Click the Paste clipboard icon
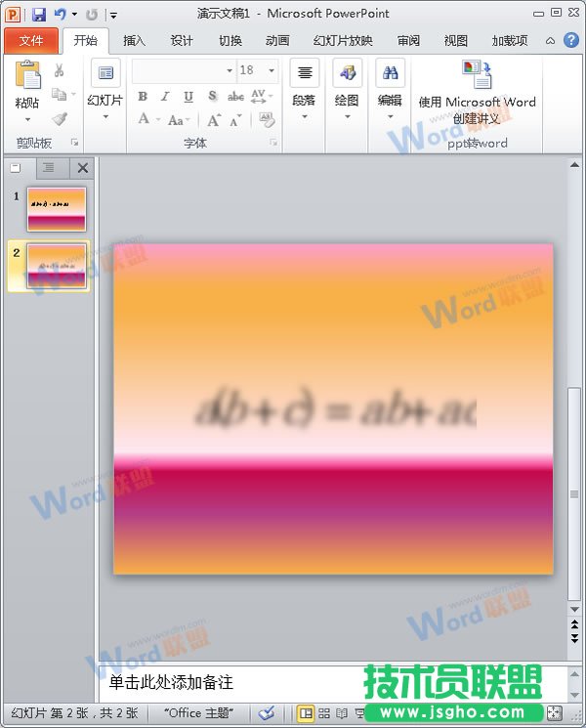 pyautogui.click(x=28, y=76)
